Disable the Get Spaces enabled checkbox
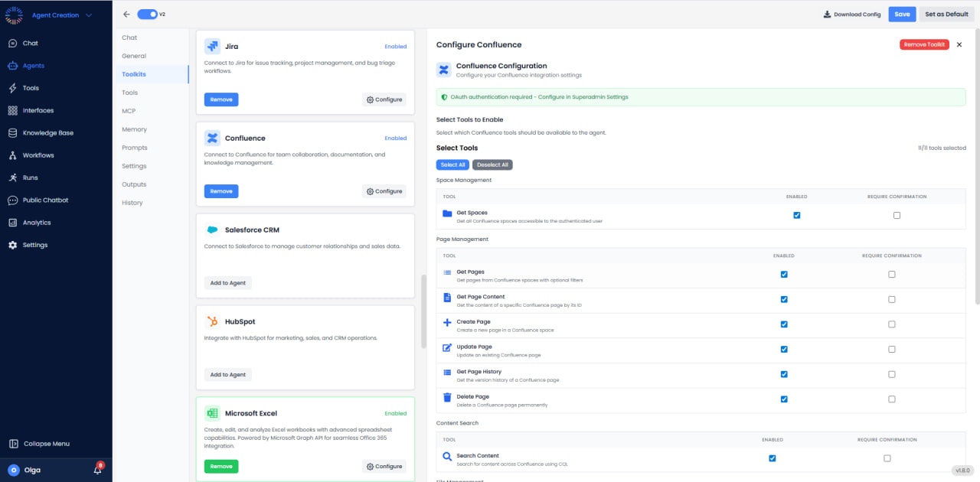The image size is (980, 482). pos(797,215)
